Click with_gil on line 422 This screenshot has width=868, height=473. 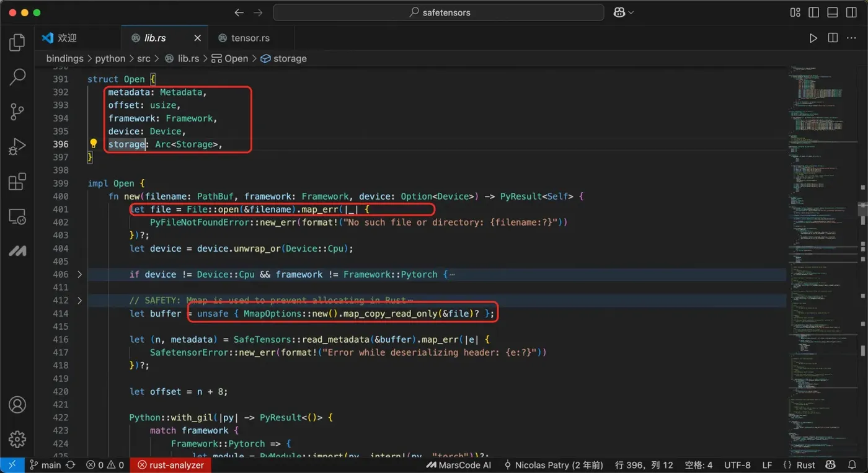click(x=191, y=417)
